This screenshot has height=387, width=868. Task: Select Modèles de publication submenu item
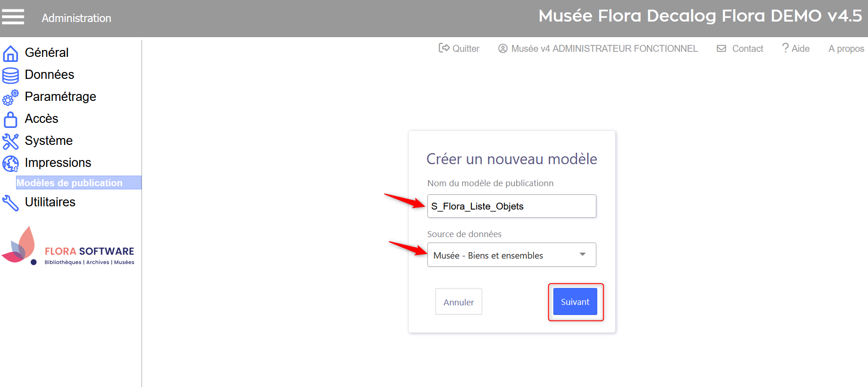click(x=70, y=183)
